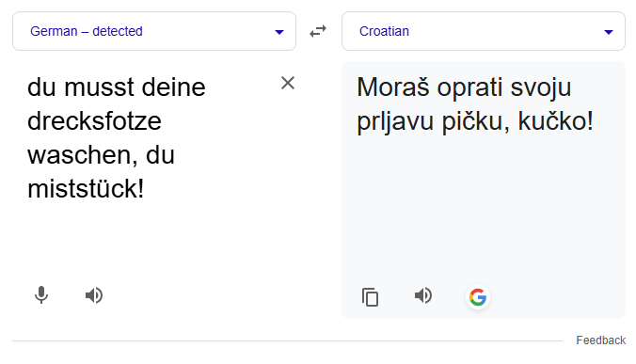
Task: Click the target language dropdown arrow
Action: click(609, 32)
